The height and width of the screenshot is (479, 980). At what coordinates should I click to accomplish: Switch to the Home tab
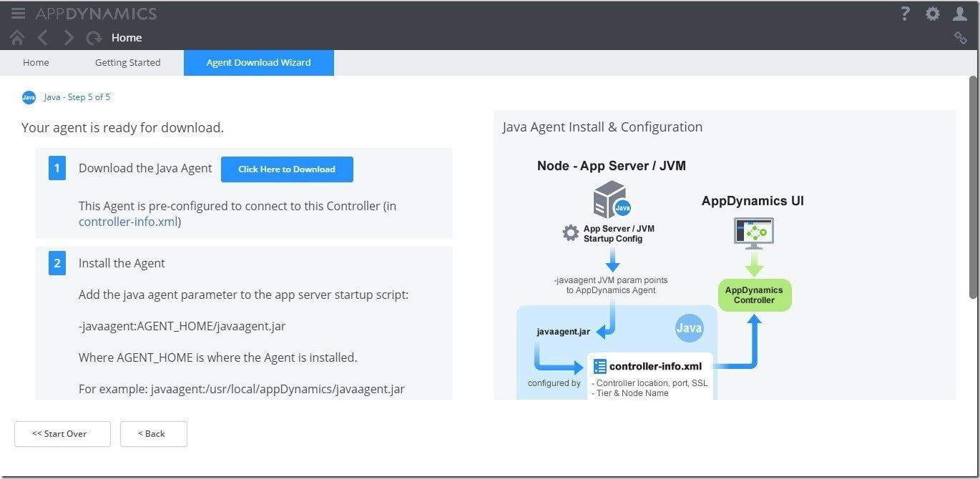tap(36, 63)
